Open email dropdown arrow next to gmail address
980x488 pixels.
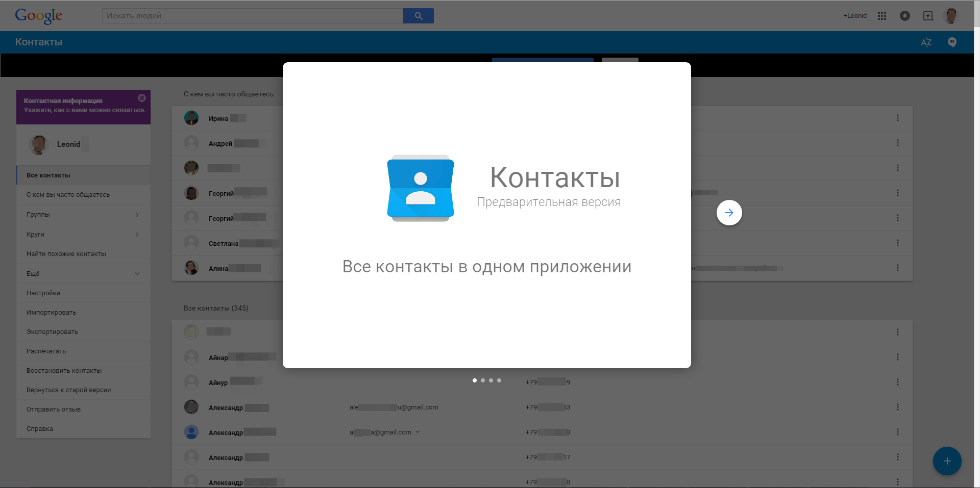click(x=418, y=432)
